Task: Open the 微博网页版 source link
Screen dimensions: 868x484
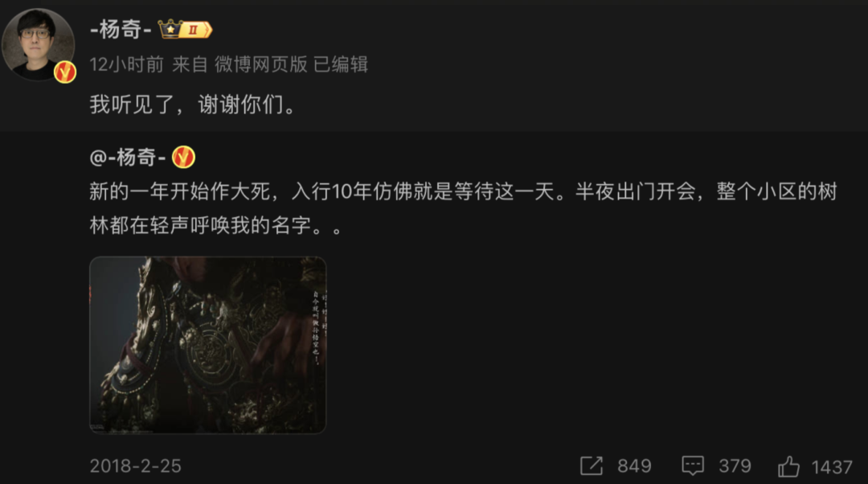Action: [260, 64]
